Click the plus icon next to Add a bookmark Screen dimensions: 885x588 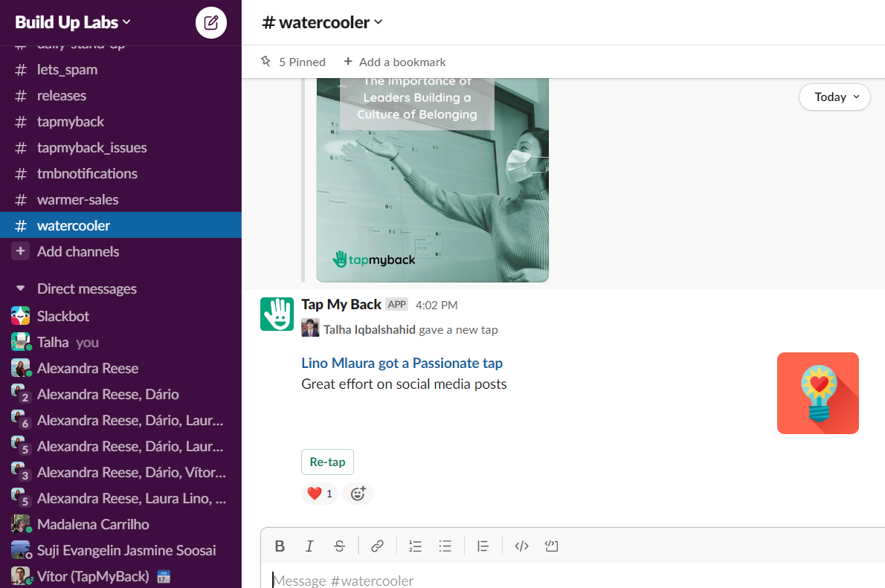coord(348,62)
